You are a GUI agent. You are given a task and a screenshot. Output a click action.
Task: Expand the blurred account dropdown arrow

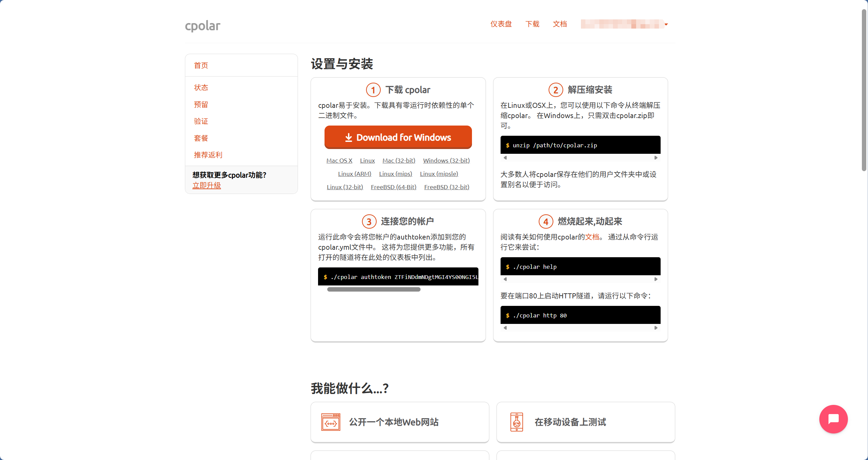[666, 24]
